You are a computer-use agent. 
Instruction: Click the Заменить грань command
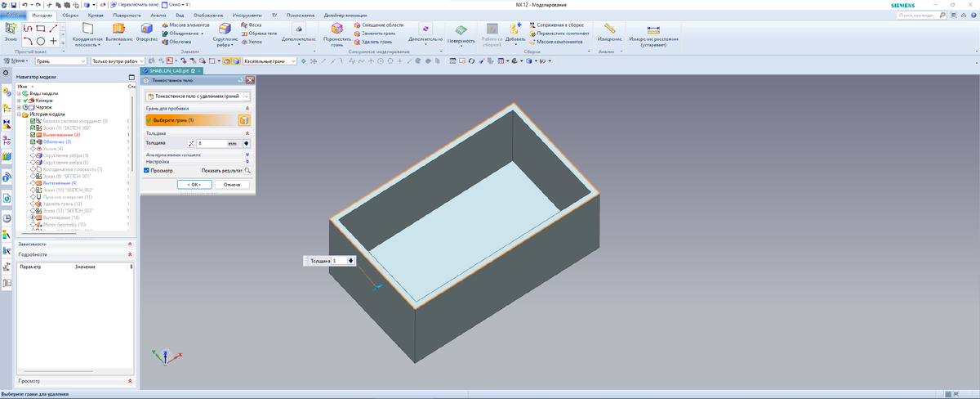(x=376, y=33)
